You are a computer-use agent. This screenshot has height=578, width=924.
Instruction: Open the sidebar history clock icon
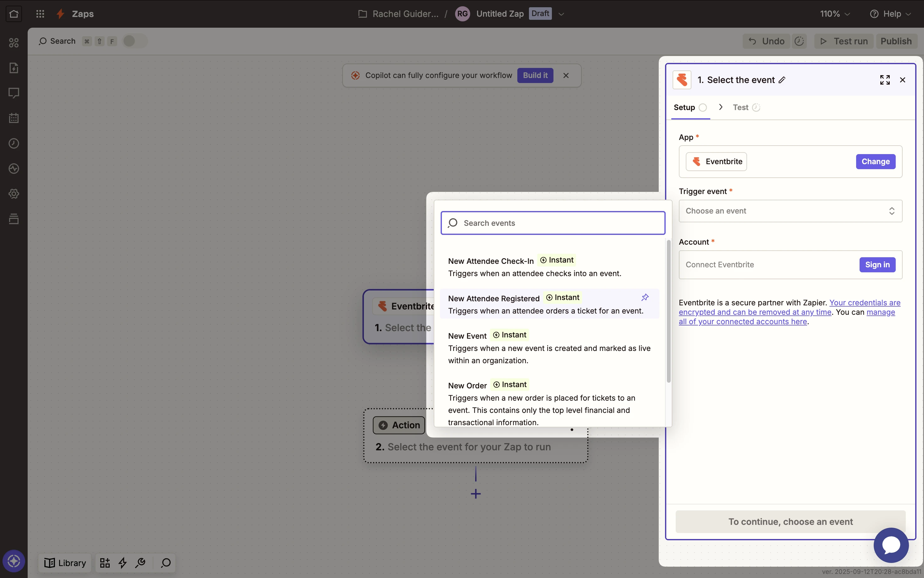(14, 143)
